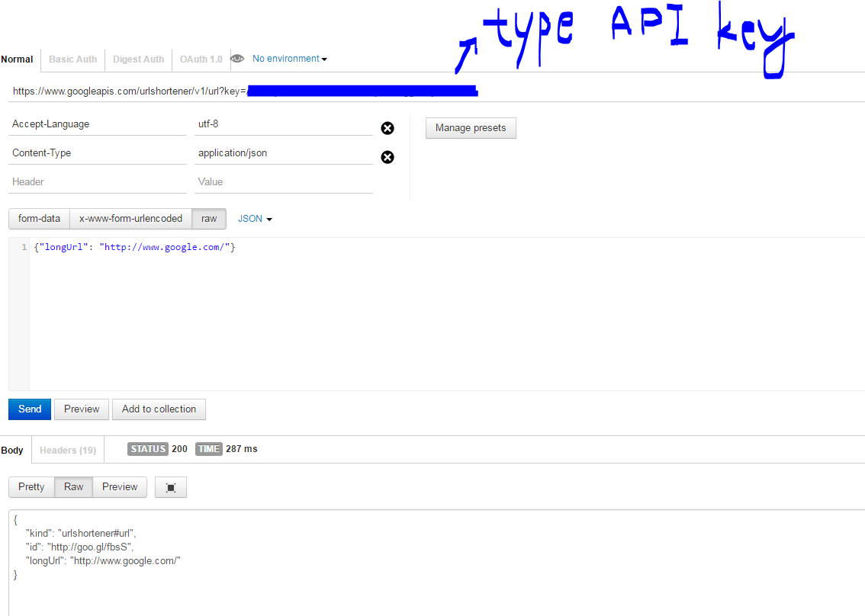Switch to the Basic Auth tab
Screen dimensions: 865x616
(72, 59)
